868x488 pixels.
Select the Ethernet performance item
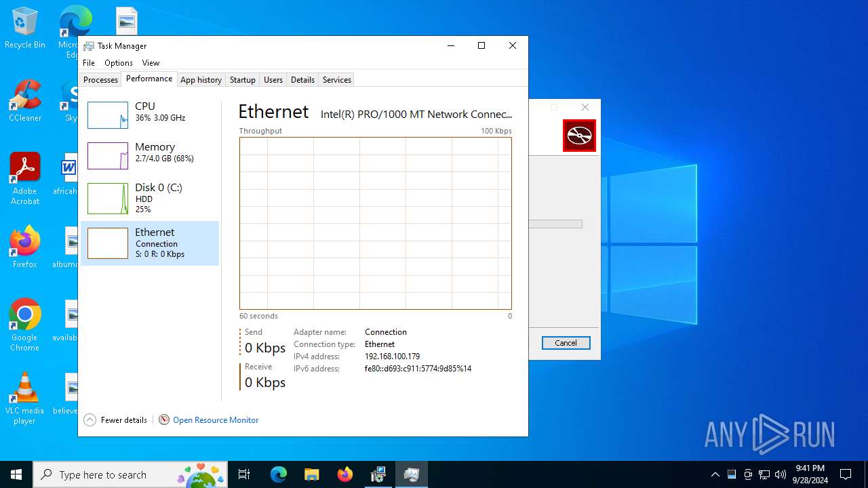click(150, 243)
